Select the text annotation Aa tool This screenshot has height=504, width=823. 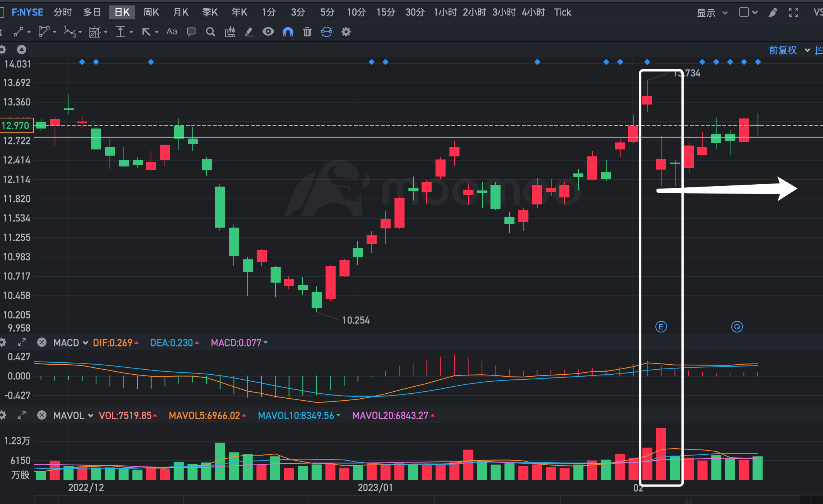coord(172,32)
